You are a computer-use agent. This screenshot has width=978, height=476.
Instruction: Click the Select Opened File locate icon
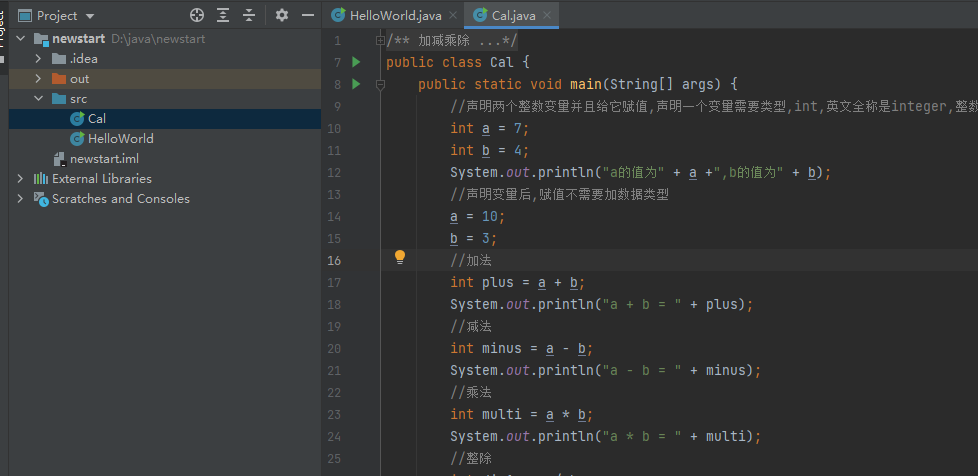pyautogui.click(x=197, y=16)
